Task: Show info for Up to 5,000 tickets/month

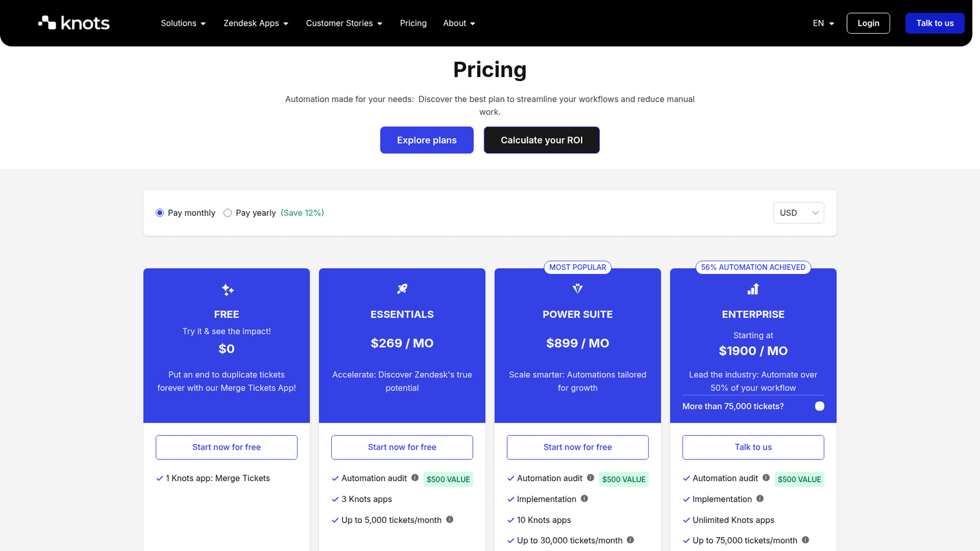Action: coord(450,520)
